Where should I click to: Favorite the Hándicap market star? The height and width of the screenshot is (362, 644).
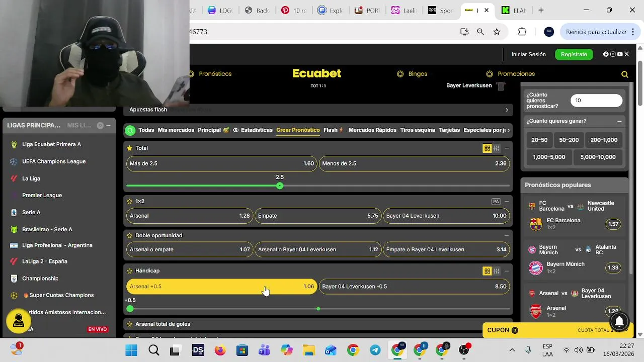point(129,271)
